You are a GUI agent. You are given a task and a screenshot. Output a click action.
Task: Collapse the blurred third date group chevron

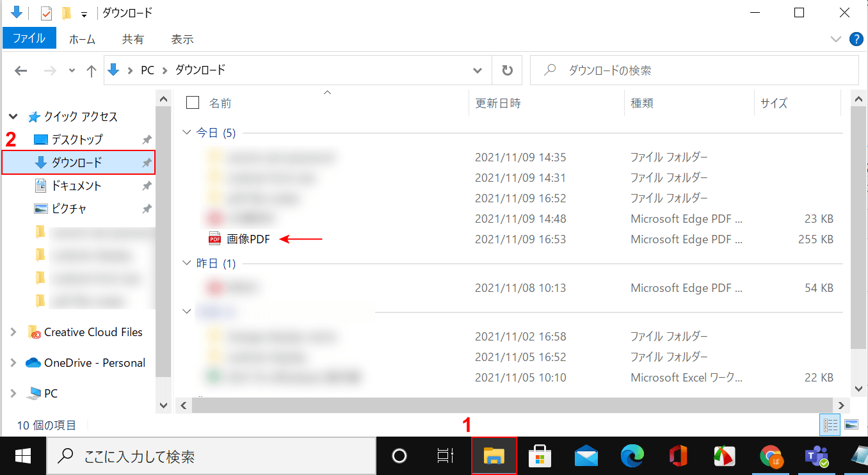(186, 311)
